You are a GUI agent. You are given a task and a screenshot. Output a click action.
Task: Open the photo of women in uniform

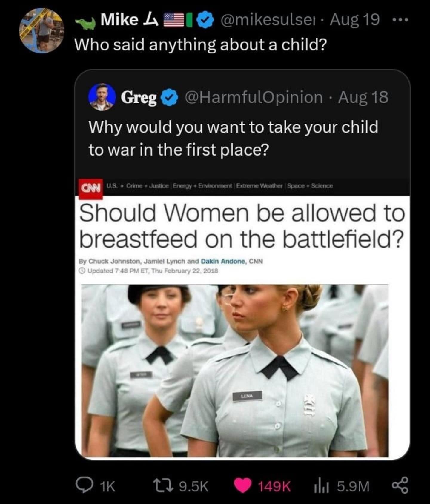(235, 371)
